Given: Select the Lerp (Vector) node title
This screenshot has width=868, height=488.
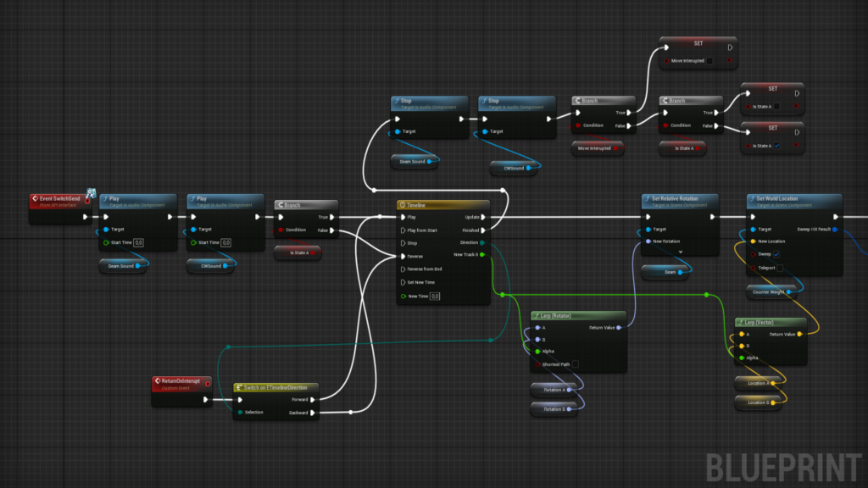Looking at the screenshot, I should pos(759,322).
